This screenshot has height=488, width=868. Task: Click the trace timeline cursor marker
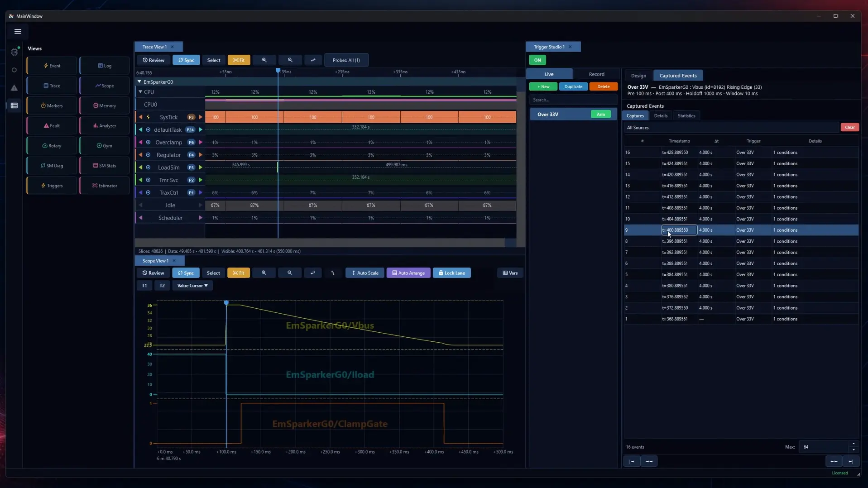pyautogui.click(x=278, y=71)
